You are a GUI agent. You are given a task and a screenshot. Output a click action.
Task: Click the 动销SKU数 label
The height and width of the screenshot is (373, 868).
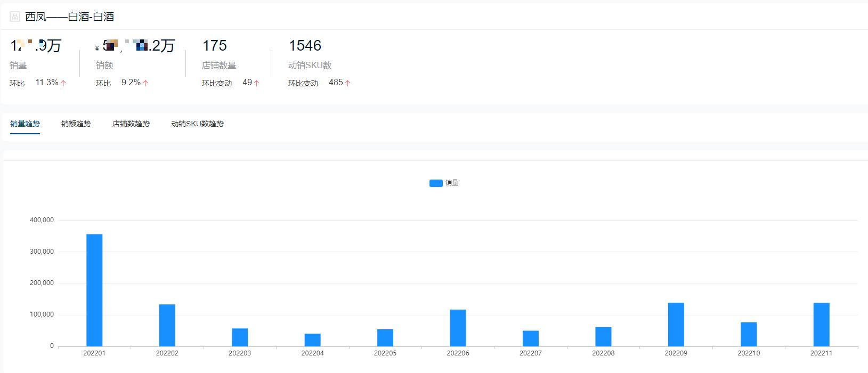pyautogui.click(x=310, y=66)
